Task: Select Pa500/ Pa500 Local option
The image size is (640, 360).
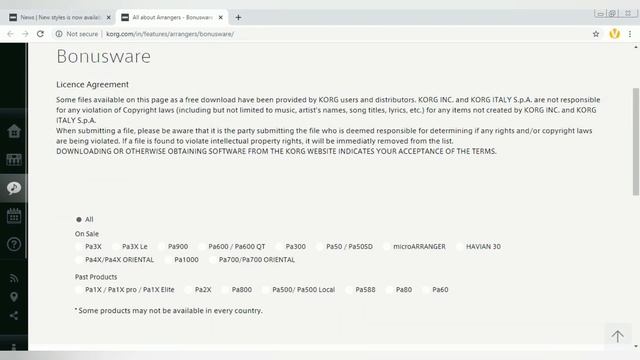Action: tap(266, 290)
